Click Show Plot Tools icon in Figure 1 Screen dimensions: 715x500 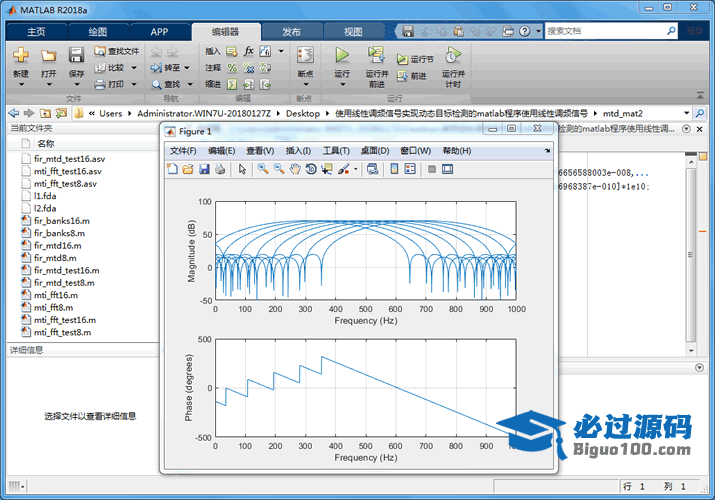pos(447,169)
